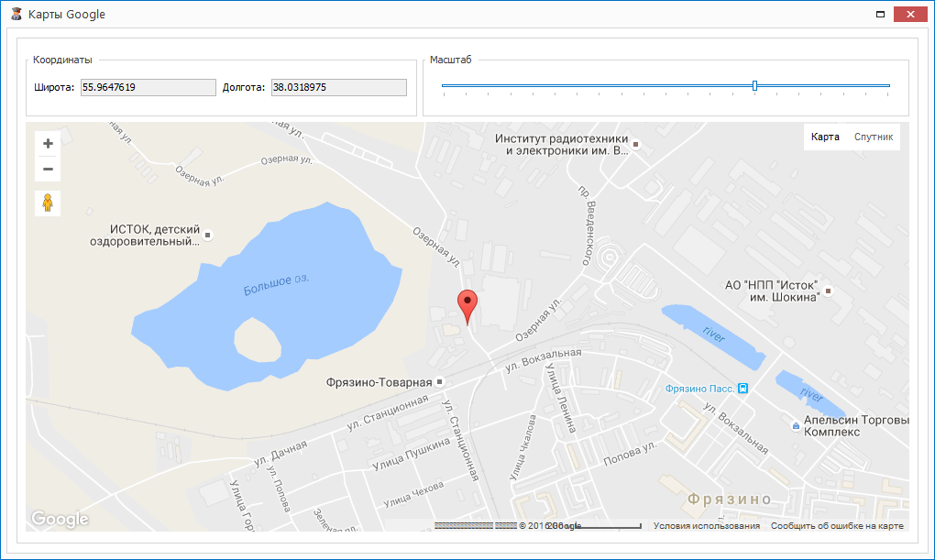The height and width of the screenshot is (560, 935).
Task: Click the Масштаб slider thumb
Action: click(755, 86)
